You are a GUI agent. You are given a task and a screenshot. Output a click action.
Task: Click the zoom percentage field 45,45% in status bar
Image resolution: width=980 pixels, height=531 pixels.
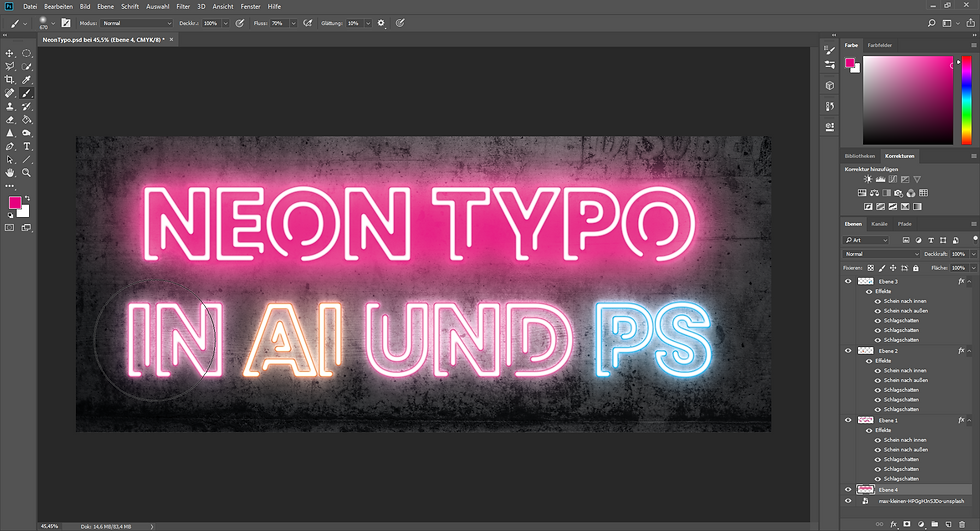pos(49,527)
